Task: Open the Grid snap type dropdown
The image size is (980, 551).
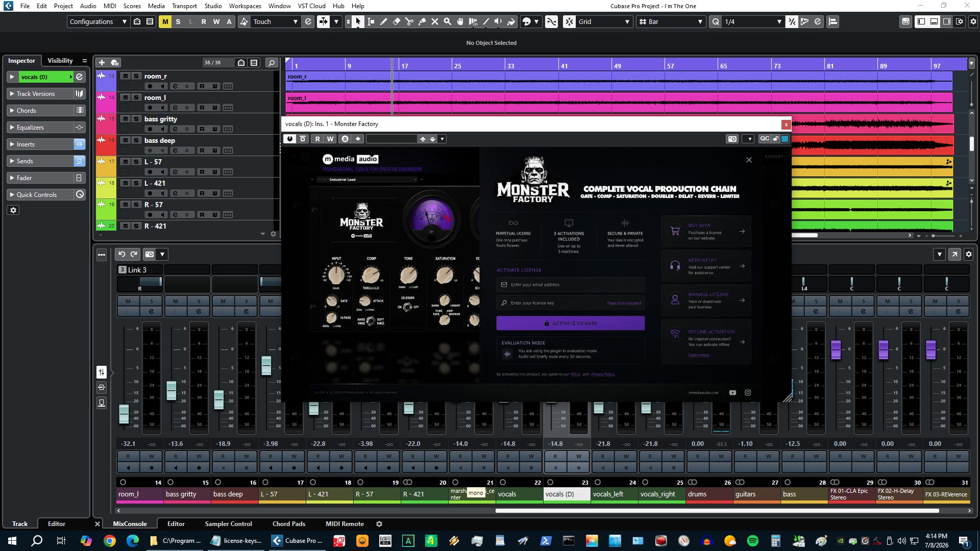Action: [x=604, y=21]
